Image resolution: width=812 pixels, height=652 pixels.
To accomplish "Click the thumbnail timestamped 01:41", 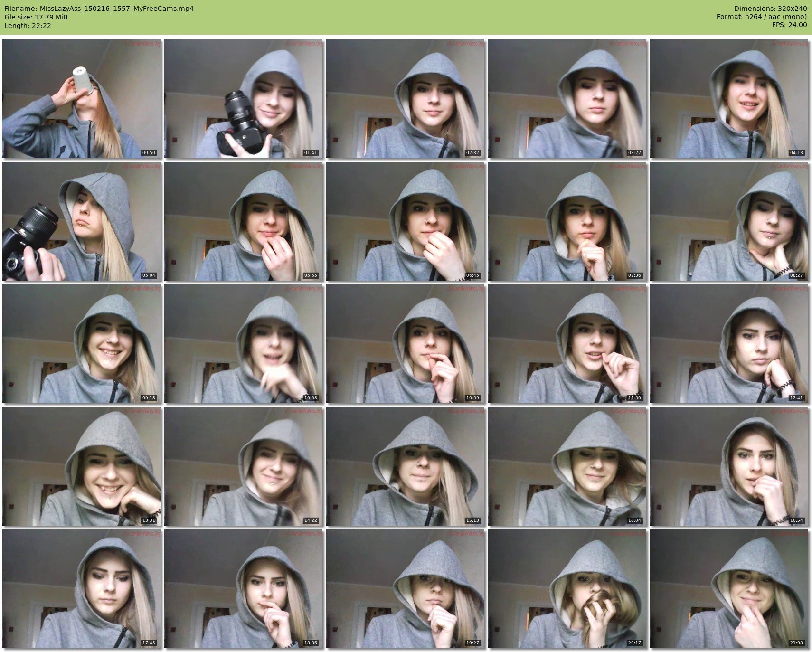I will pos(244,99).
